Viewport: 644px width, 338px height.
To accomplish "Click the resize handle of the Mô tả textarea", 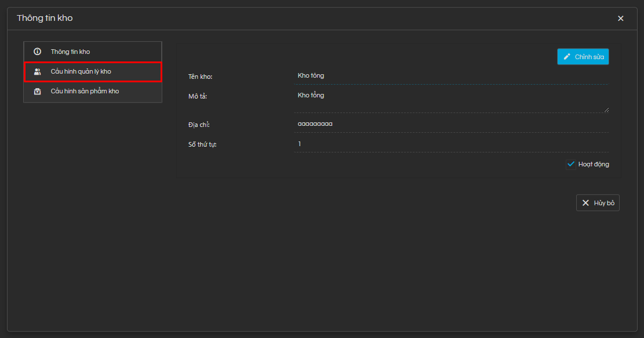I will coord(606,110).
